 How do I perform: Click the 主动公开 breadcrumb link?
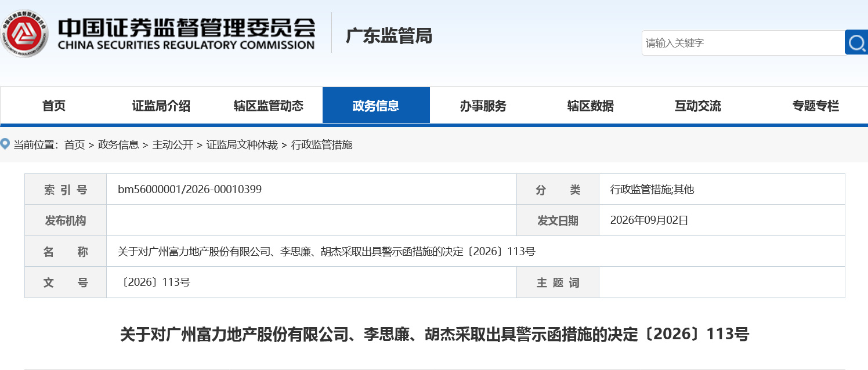click(172, 144)
